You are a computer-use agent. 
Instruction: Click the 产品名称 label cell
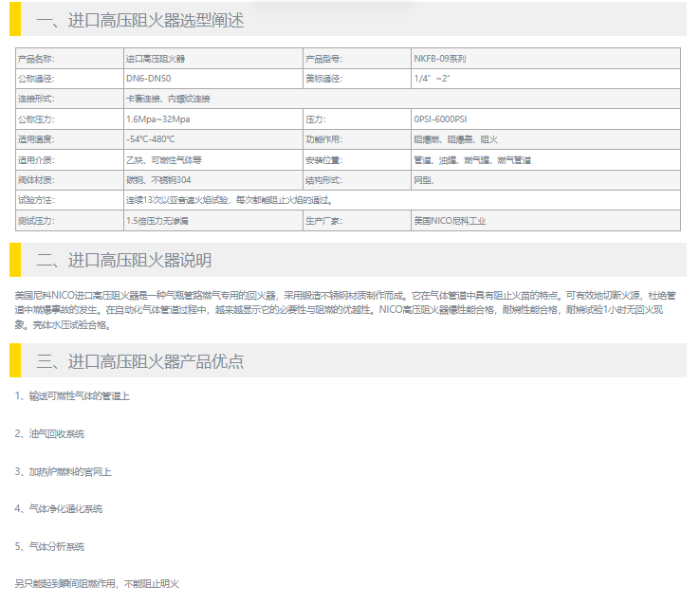(x=37, y=58)
